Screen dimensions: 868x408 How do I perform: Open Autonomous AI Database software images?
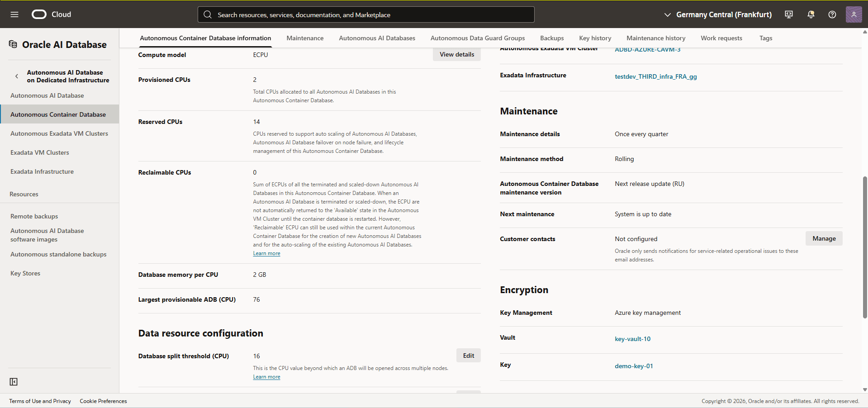[47, 235]
